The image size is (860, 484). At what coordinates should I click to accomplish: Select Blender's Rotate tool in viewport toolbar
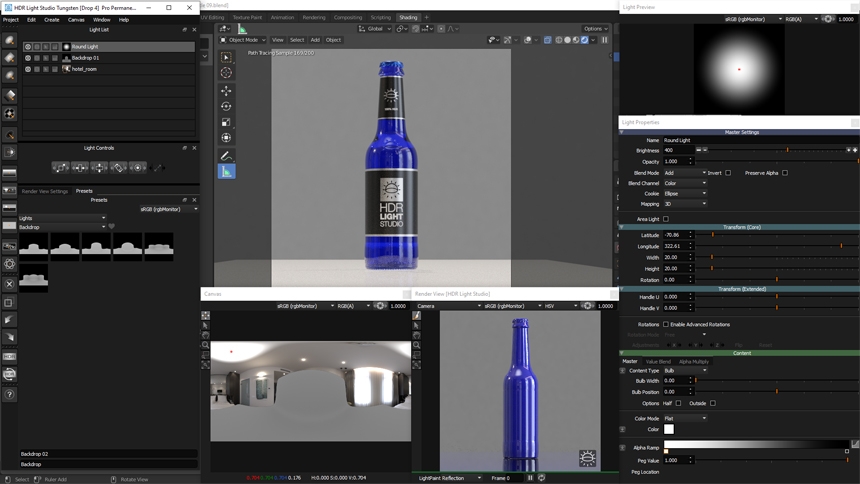pyautogui.click(x=226, y=106)
